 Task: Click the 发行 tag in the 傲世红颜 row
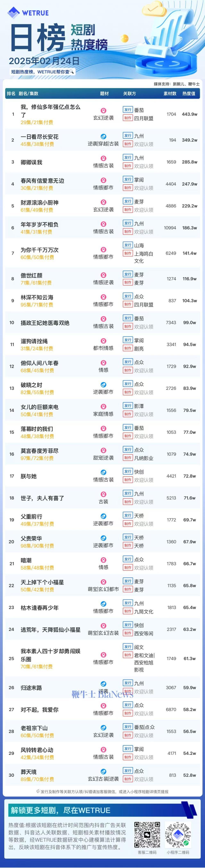pyautogui.click(x=128, y=274)
